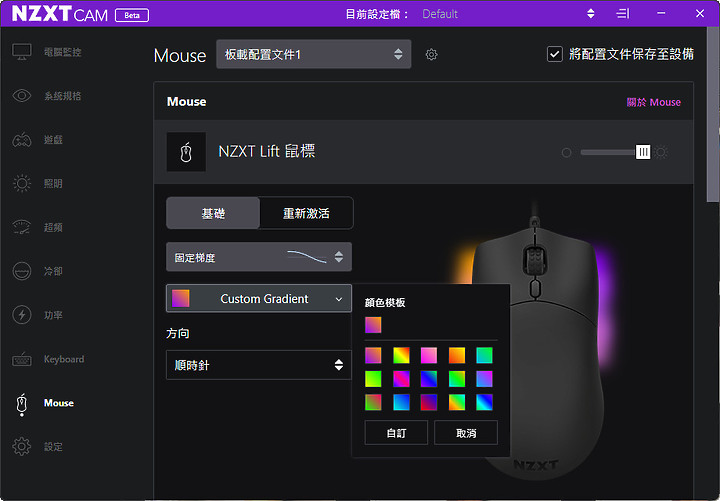Click the Beta badge in the title bar

pos(132,15)
